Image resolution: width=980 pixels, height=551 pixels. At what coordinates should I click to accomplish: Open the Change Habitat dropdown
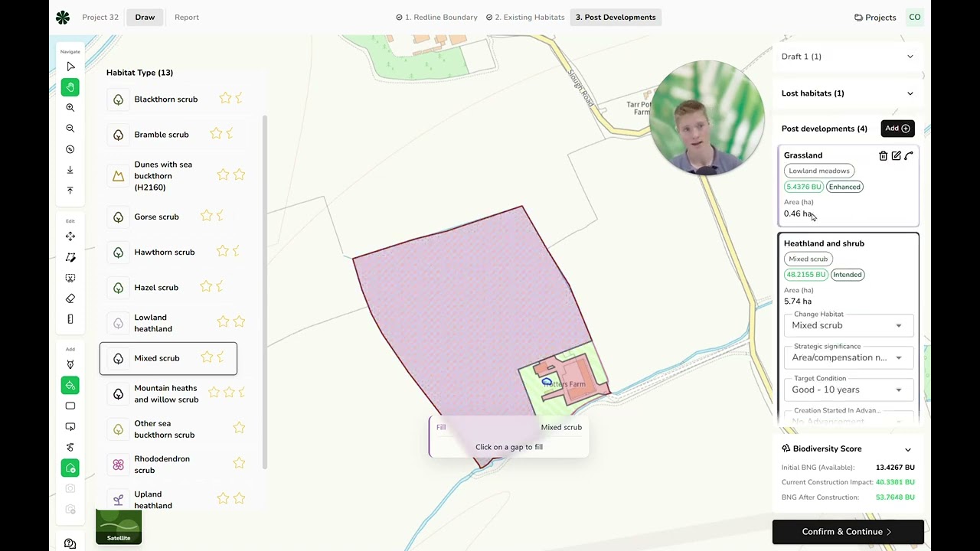pos(848,325)
